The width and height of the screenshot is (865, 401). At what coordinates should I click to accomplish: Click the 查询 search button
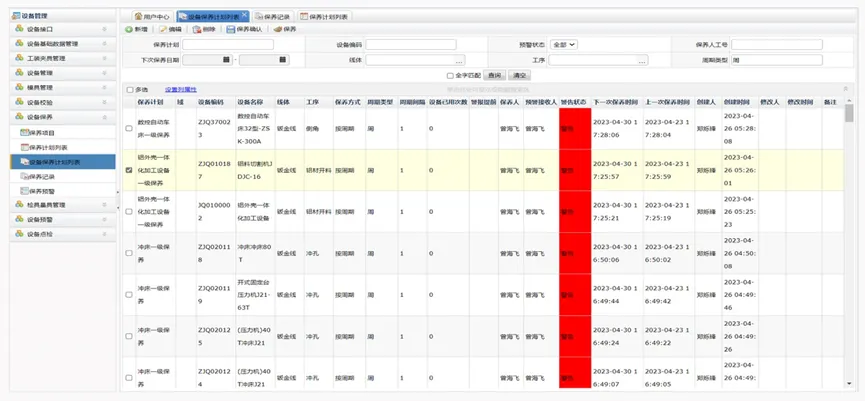495,76
